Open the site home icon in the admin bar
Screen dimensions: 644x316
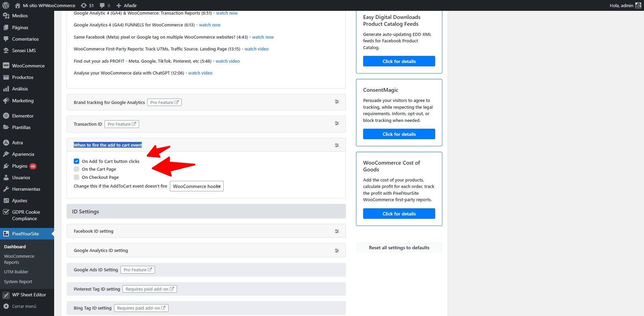(18, 5)
